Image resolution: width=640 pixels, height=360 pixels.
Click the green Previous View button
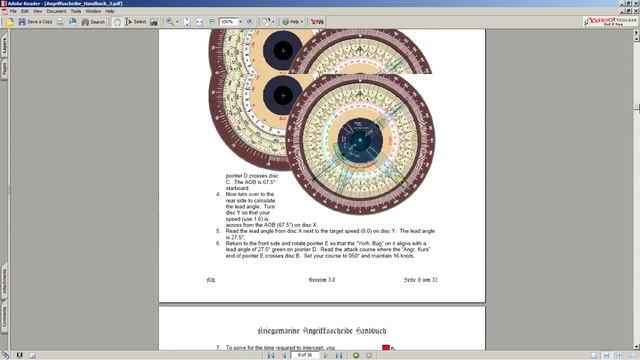[x=356, y=356]
